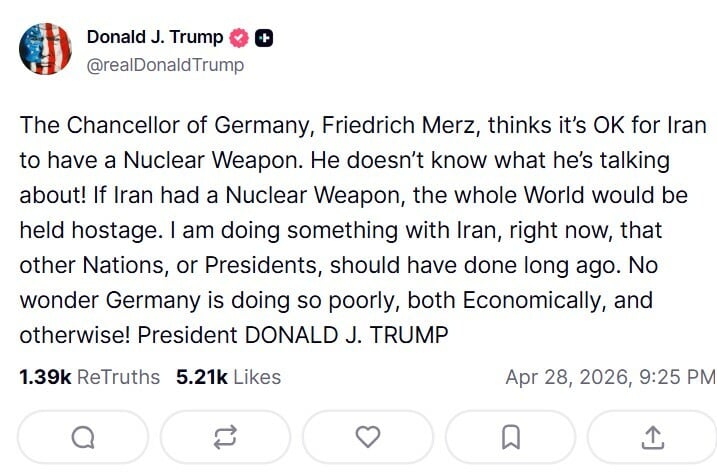Open the Apr 28, 2026 timestamp
717x472 pixels.
click(x=610, y=377)
